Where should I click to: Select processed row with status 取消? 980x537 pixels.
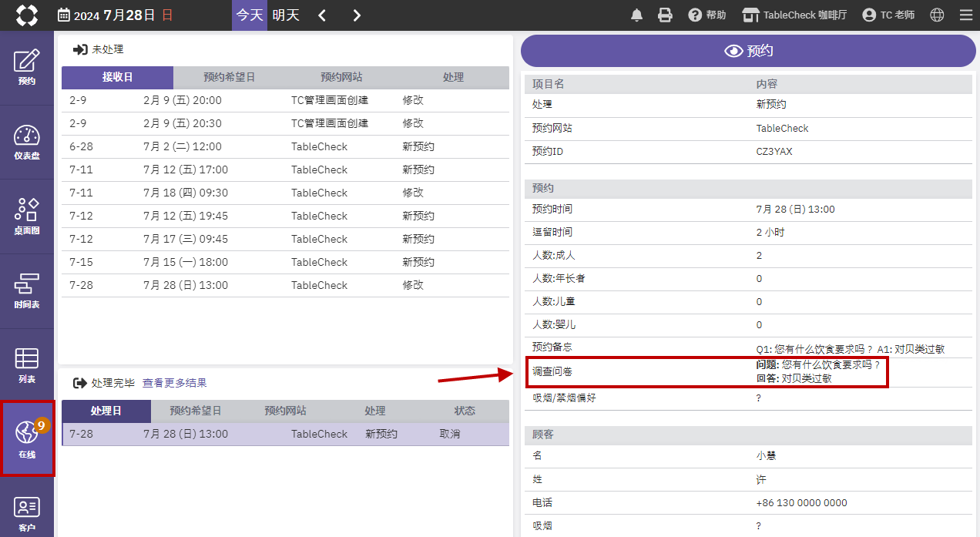coord(286,434)
